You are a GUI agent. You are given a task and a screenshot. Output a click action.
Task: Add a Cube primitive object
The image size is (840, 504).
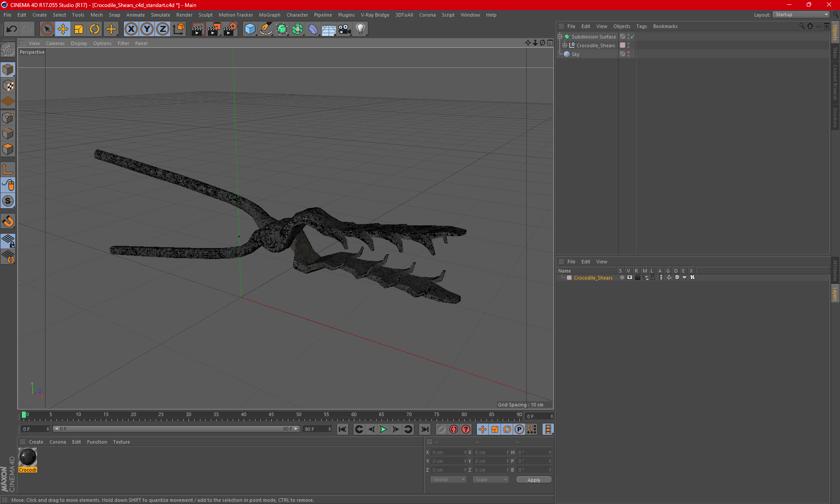pos(250,29)
